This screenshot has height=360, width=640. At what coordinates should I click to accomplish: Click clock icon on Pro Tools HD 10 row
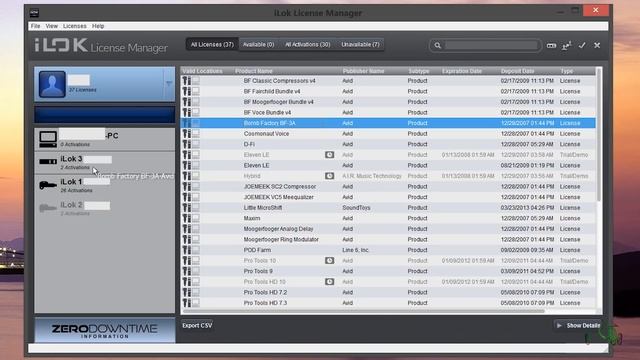point(329,282)
